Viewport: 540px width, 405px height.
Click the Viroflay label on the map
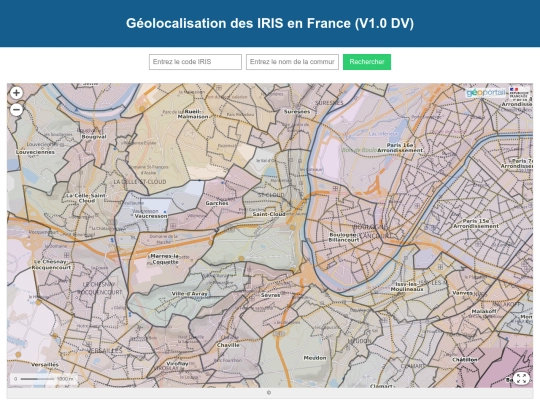tap(177, 364)
